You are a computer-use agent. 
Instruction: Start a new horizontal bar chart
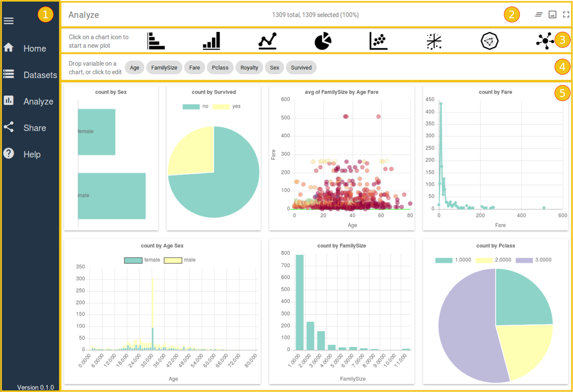click(x=156, y=41)
